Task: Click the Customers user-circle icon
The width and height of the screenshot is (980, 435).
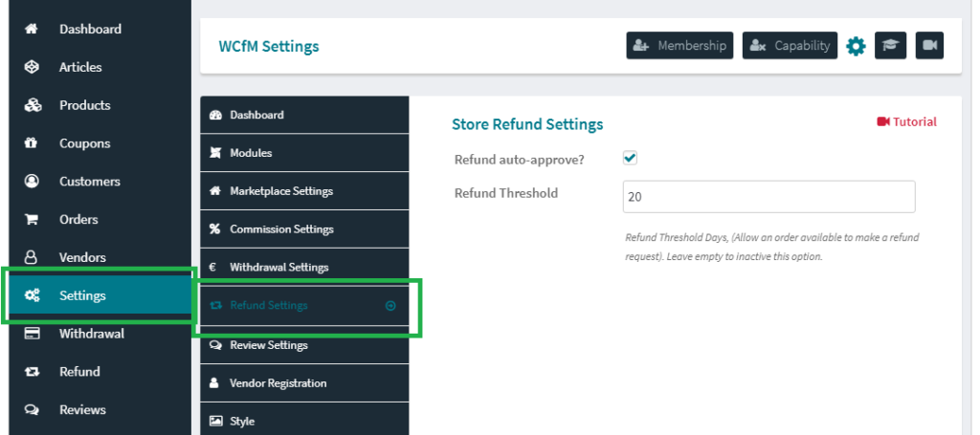Action: pos(32,181)
